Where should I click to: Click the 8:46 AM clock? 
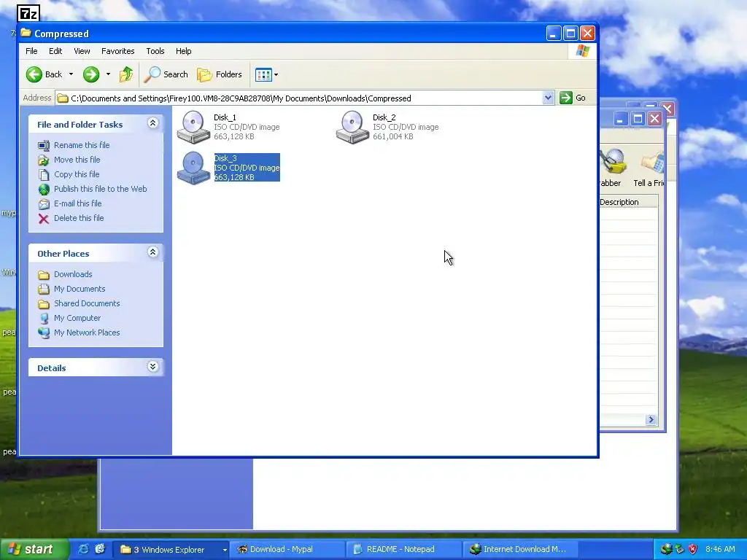pos(720,550)
